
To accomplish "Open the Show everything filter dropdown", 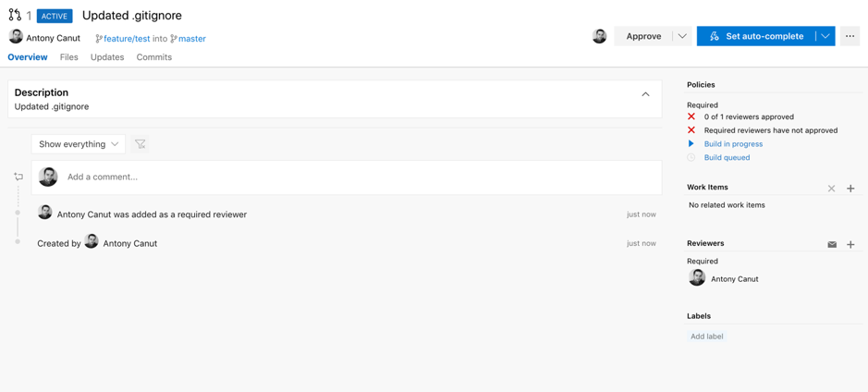I will (x=78, y=144).
